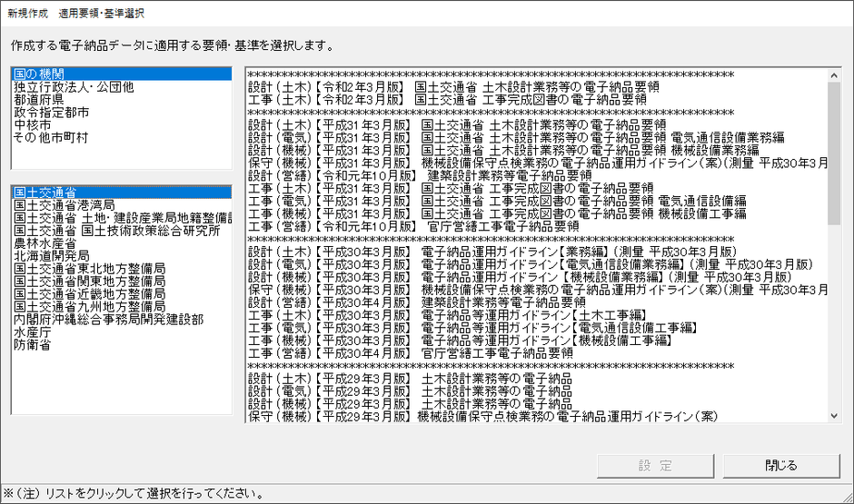
Task: Select 国の機関 in the category list
Action: click(x=122, y=74)
